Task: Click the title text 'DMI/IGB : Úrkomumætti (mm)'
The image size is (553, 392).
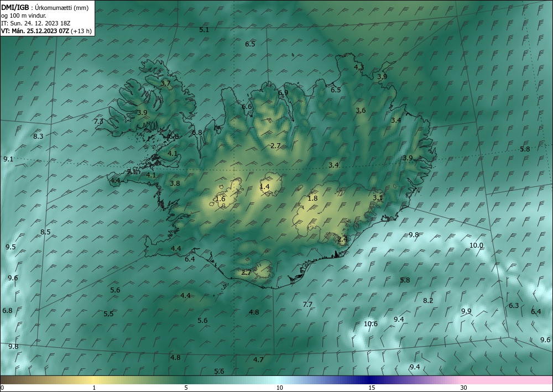Action: pos(45,8)
